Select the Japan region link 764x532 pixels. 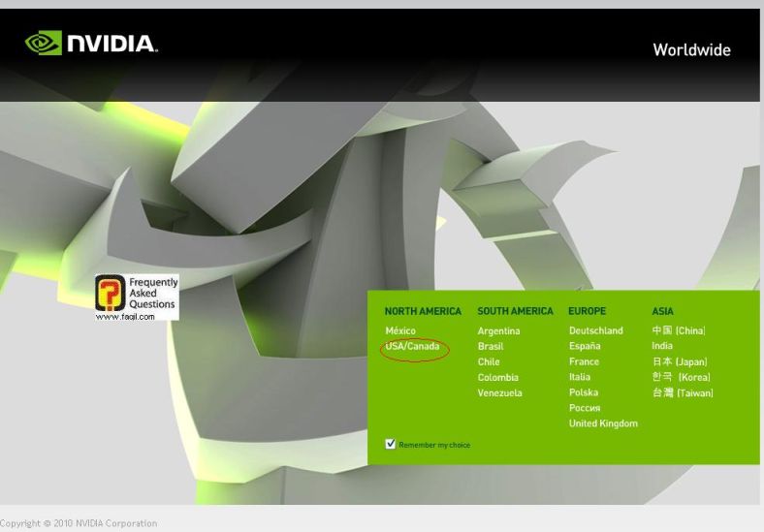click(x=680, y=361)
